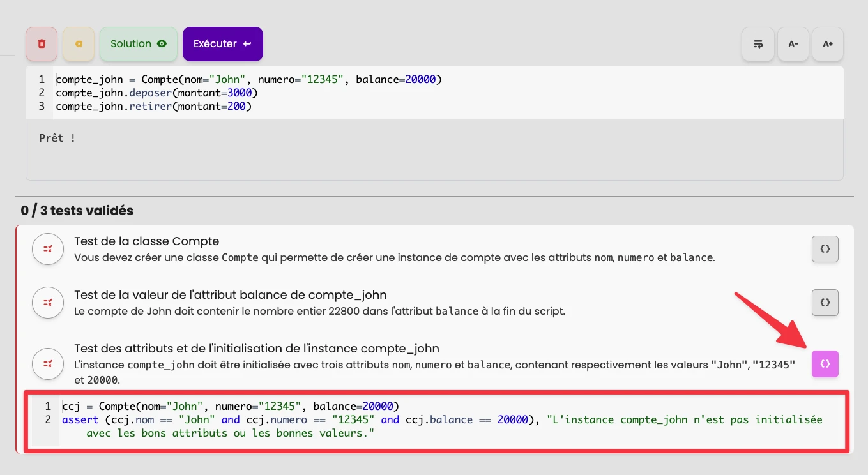The image size is (868, 475).
Task: Toggle the code view of the balance test
Action: (x=825, y=303)
